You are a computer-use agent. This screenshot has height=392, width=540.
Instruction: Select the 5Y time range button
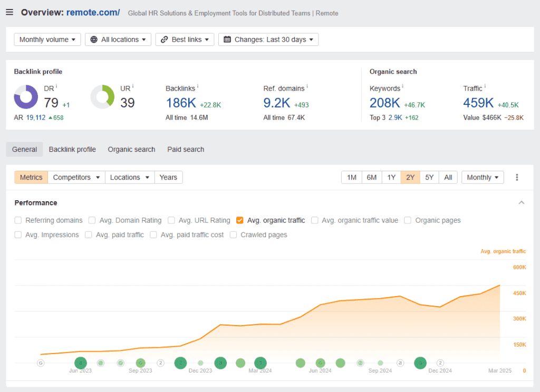pos(429,177)
